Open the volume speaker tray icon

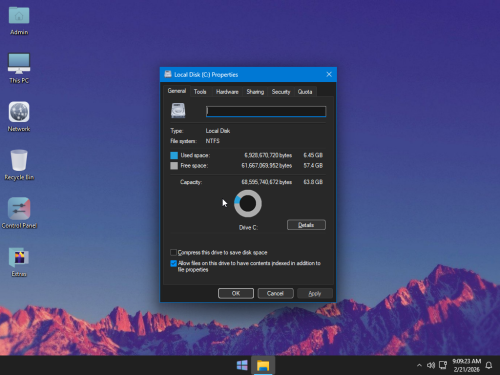431,365
